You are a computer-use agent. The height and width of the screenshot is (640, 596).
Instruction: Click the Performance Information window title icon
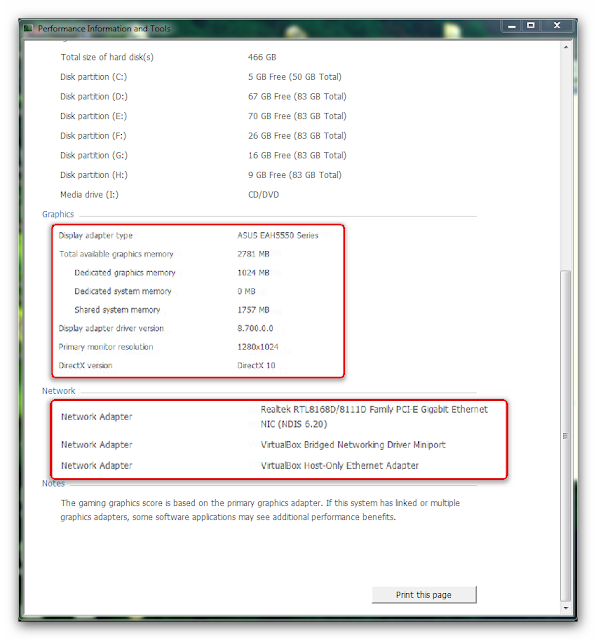(28, 28)
